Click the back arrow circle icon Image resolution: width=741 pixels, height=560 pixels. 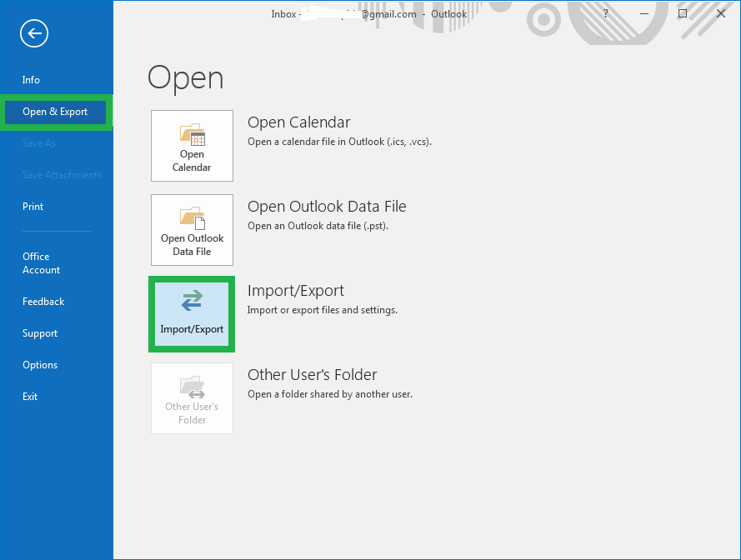pyautogui.click(x=34, y=33)
